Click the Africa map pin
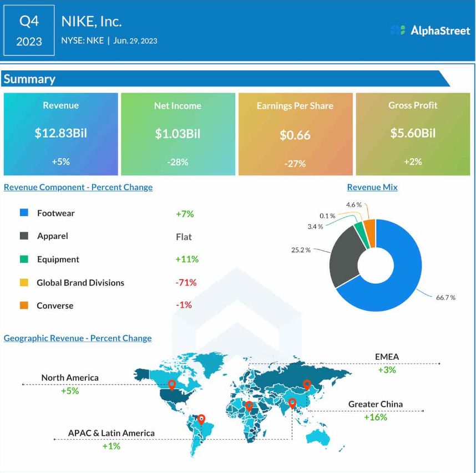Image resolution: width=476 pixels, height=473 pixels. pyautogui.click(x=249, y=406)
